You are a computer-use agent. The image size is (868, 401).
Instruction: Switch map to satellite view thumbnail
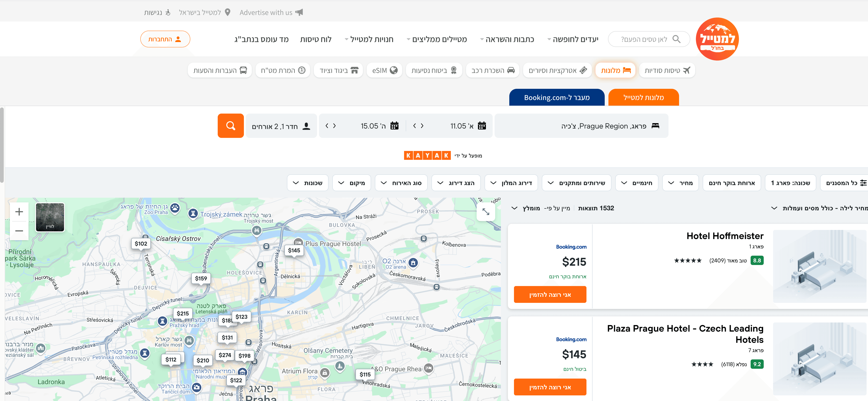coord(50,217)
